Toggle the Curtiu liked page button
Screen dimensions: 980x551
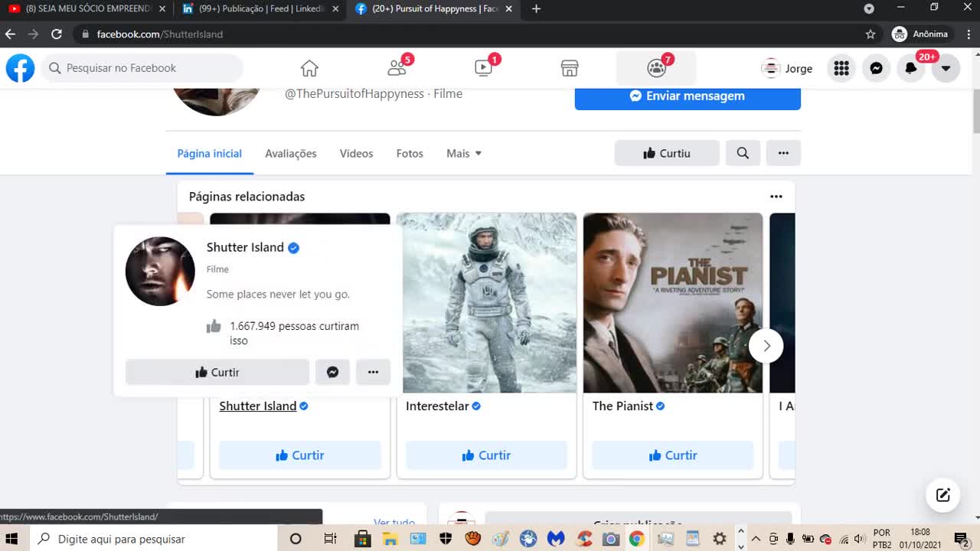667,153
